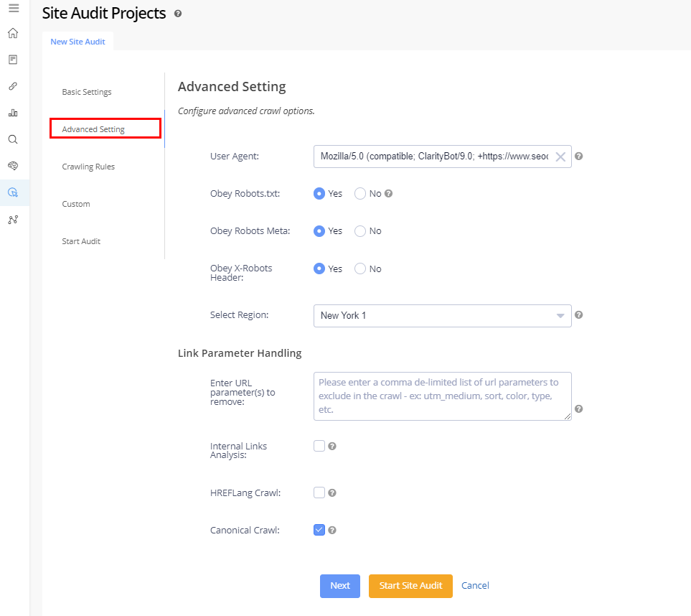Select No for Obey Robots.txt

pyautogui.click(x=361, y=194)
